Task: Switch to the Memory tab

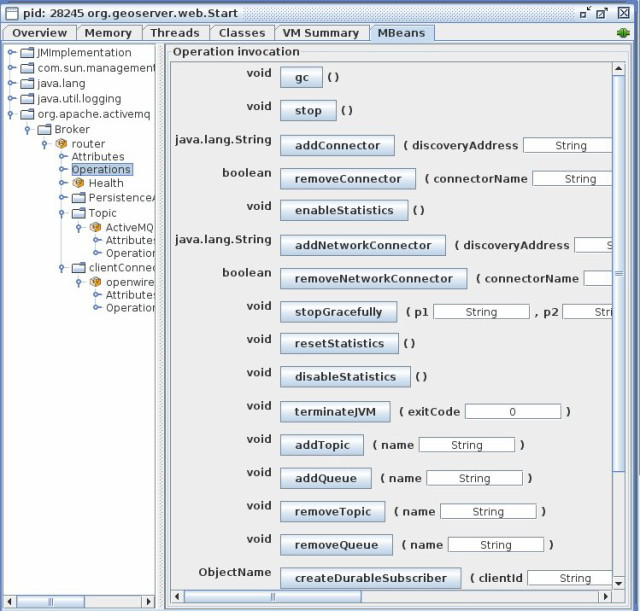Action: [x=108, y=33]
